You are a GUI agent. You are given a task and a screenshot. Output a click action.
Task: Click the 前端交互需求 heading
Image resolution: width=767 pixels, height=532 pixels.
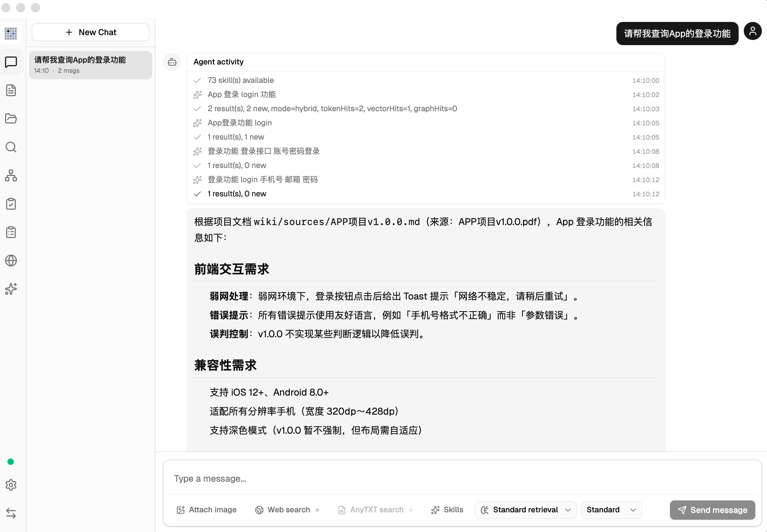pyautogui.click(x=232, y=269)
